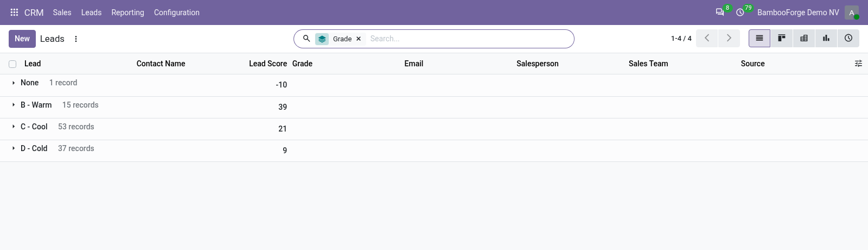Create a new lead with New button
868x250 pixels.
point(22,39)
